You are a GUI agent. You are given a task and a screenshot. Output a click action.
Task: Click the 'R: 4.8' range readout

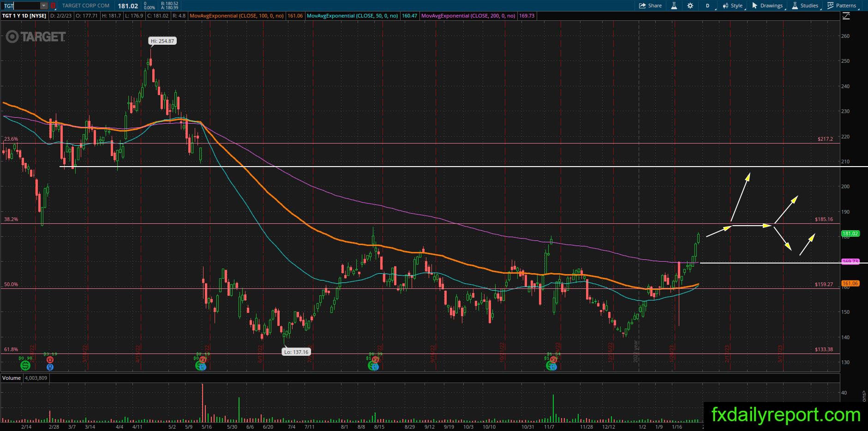(x=179, y=16)
